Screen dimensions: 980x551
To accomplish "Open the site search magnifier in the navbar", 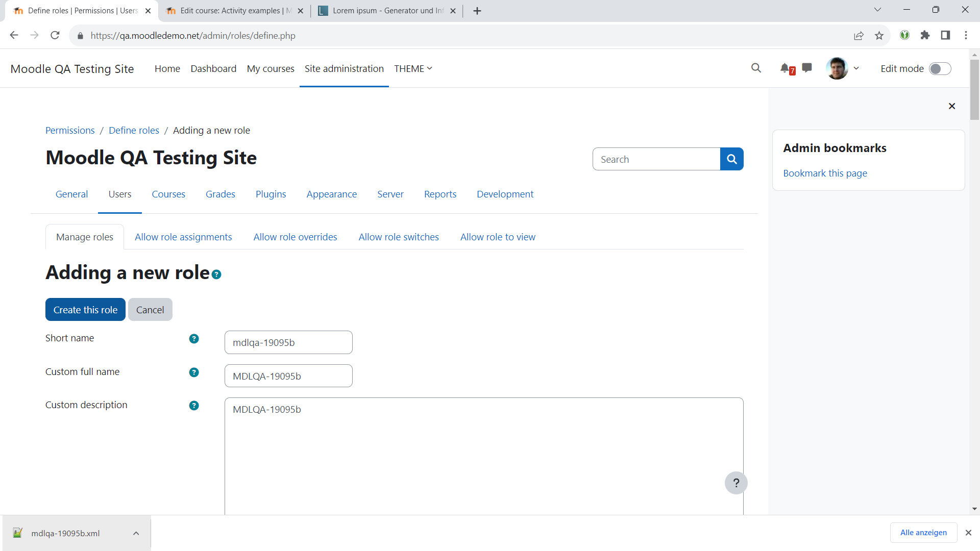I will pyautogui.click(x=756, y=68).
